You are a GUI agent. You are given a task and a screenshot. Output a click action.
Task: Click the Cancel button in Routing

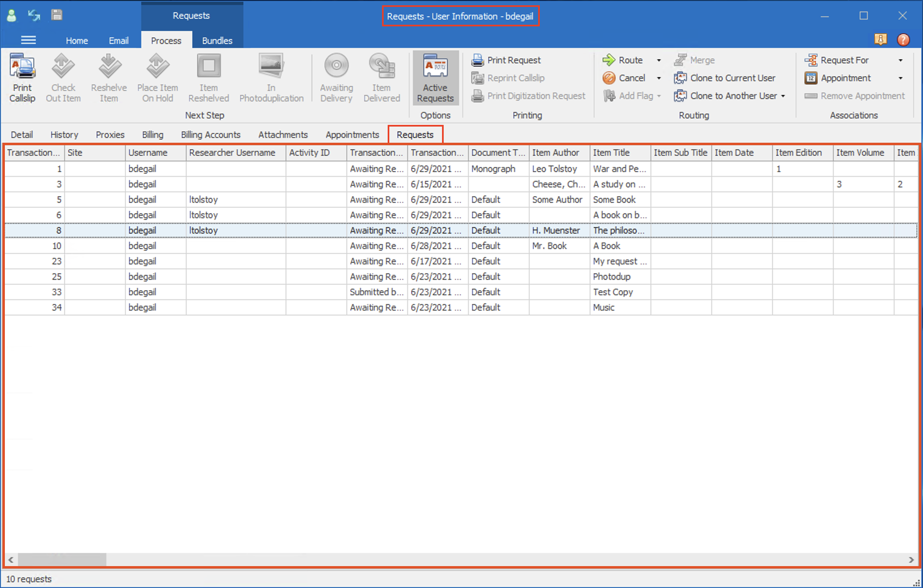[626, 78]
